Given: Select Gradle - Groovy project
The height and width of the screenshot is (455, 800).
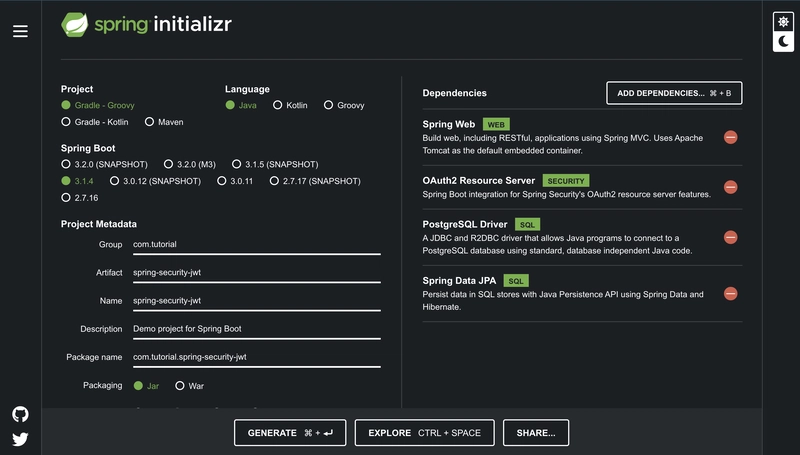Looking at the screenshot, I should [x=97, y=105].
